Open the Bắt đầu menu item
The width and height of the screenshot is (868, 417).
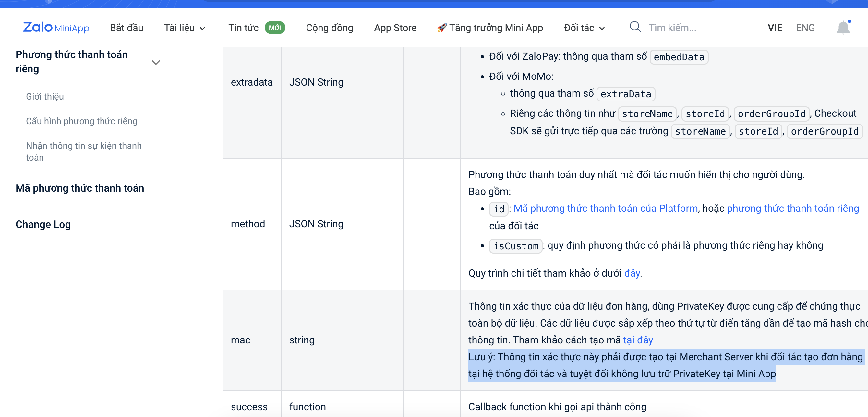(127, 28)
